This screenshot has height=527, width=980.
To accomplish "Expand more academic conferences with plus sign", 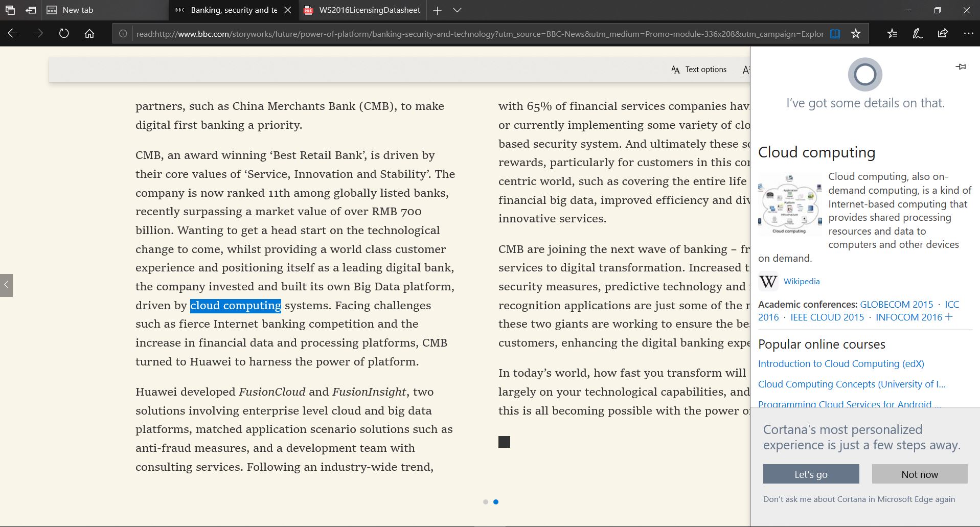I will (x=949, y=317).
